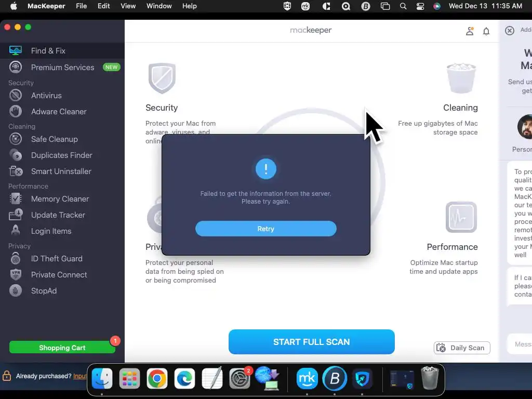Click START FULL SCAN button

point(312,342)
